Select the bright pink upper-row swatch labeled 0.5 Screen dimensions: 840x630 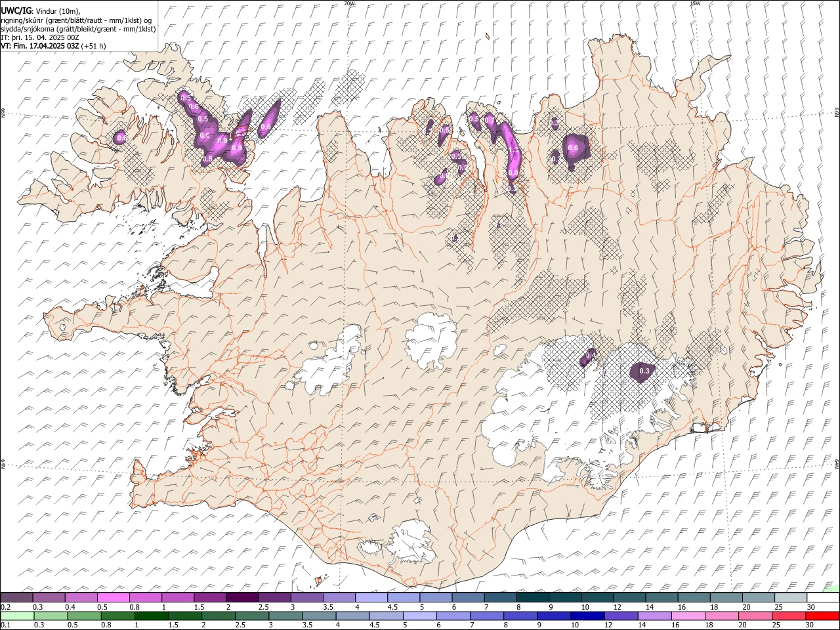pyautogui.click(x=113, y=598)
